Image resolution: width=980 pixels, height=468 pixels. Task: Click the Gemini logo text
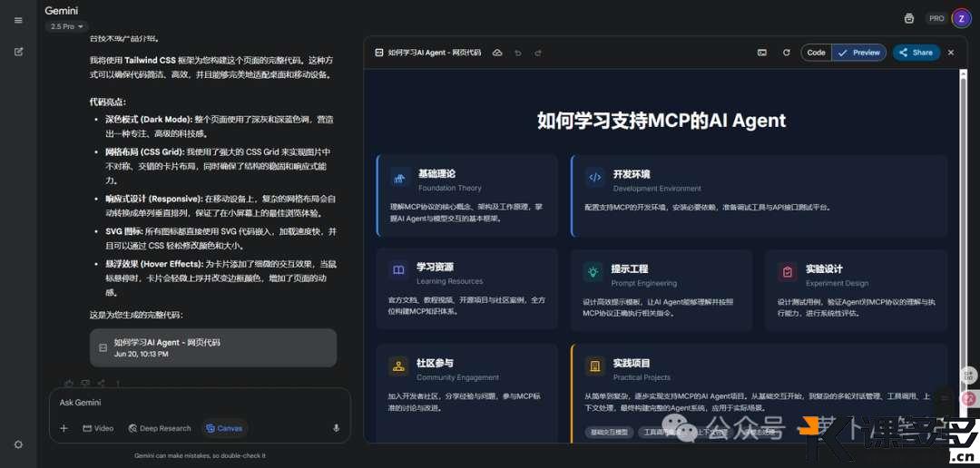(62, 11)
